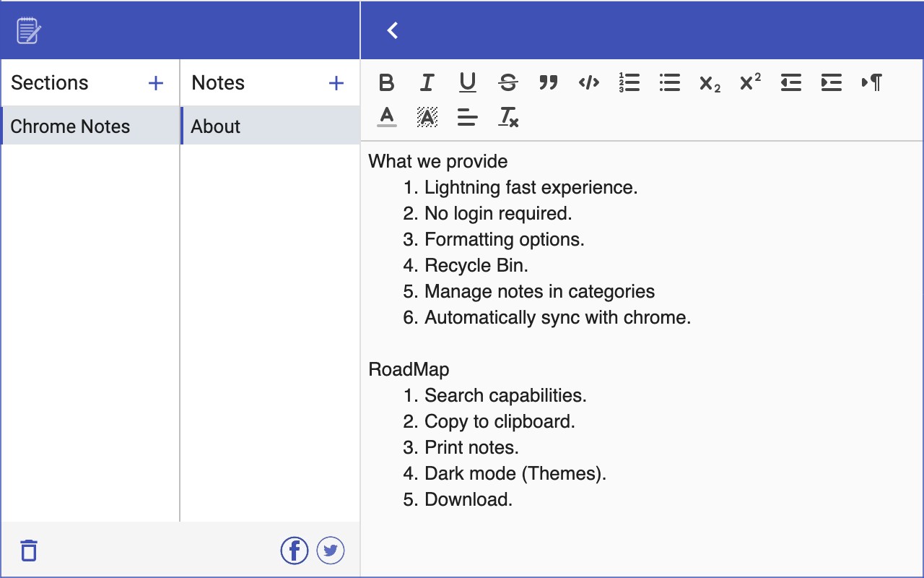Click the notepad app logo
Viewport: 924px width, 578px height.
[29, 30]
